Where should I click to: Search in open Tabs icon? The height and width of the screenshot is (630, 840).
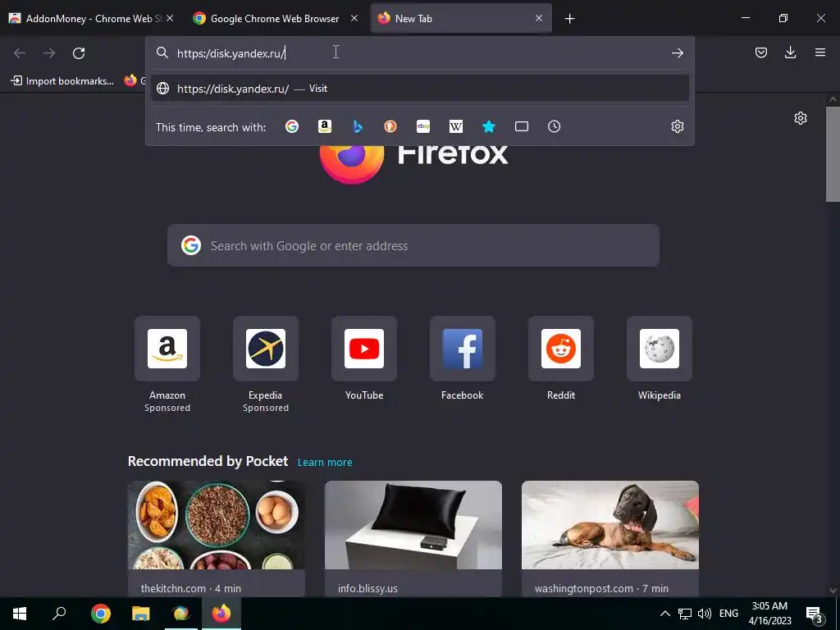coord(522,126)
